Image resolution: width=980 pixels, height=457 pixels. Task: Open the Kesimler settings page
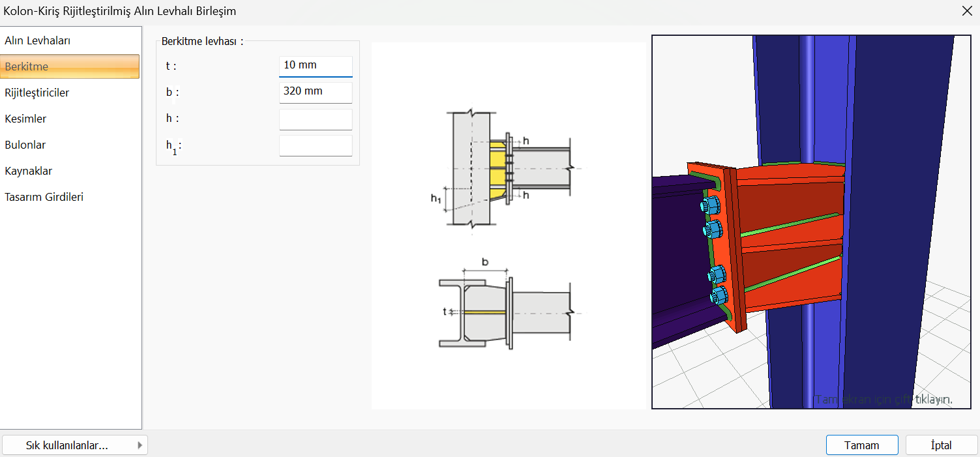tap(26, 119)
